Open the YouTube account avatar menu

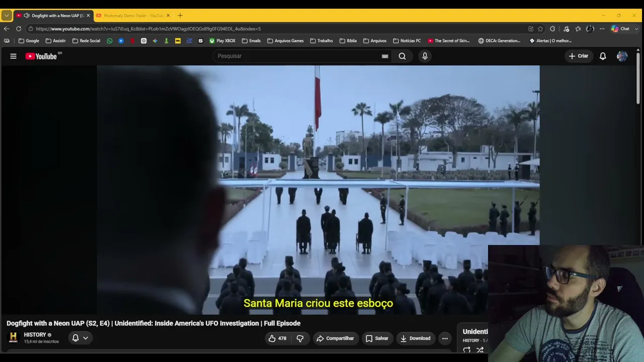coord(622,56)
